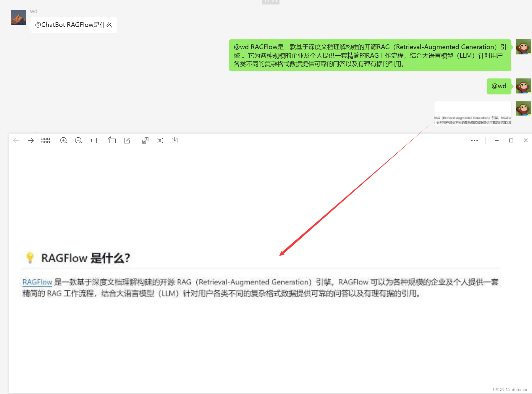
Task: Click ChatBot avatar beside image message
Action: click(523, 108)
